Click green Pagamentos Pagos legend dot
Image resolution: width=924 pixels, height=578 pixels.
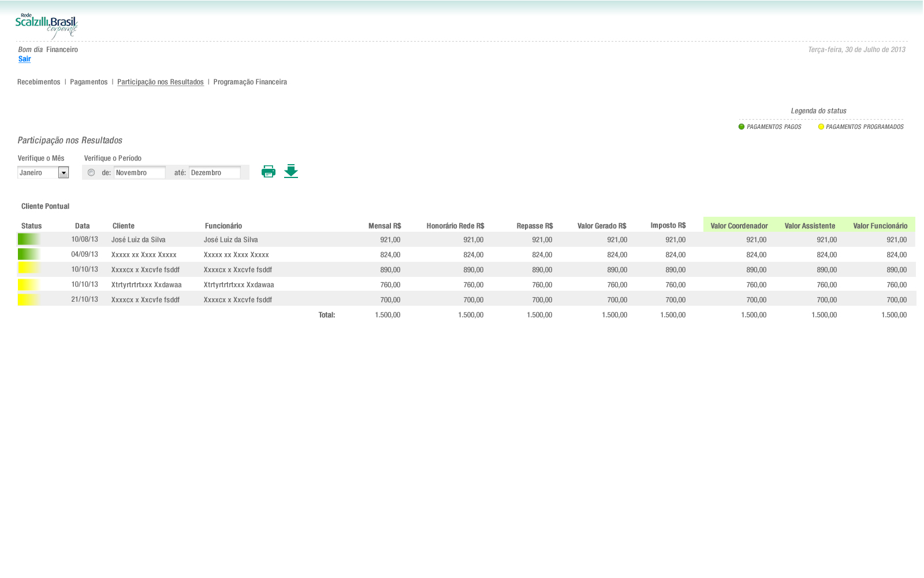click(742, 127)
